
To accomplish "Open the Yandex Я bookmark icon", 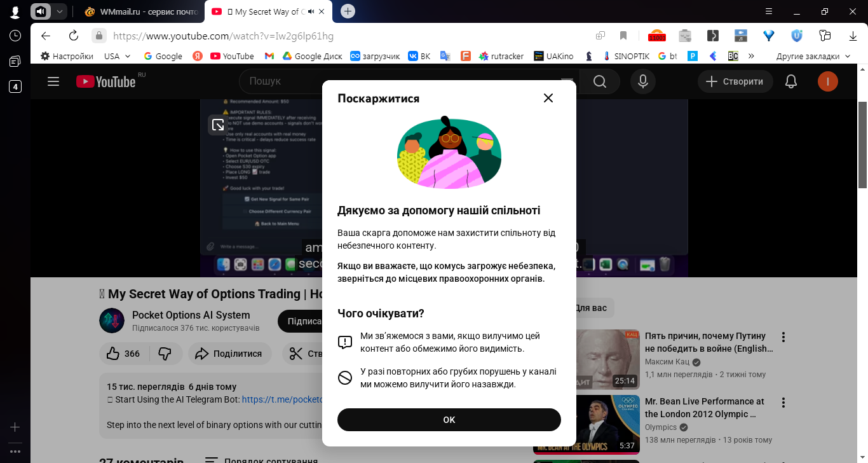I will (198, 56).
